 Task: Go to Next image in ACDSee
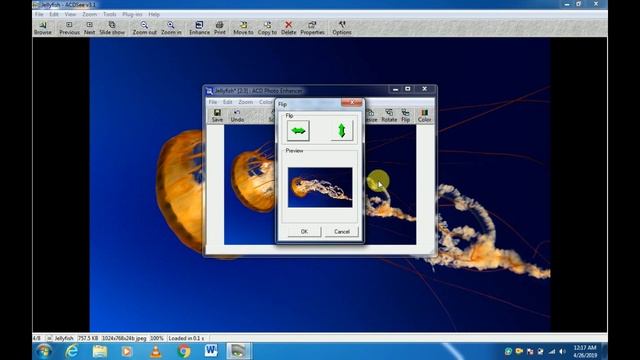tap(89, 28)
